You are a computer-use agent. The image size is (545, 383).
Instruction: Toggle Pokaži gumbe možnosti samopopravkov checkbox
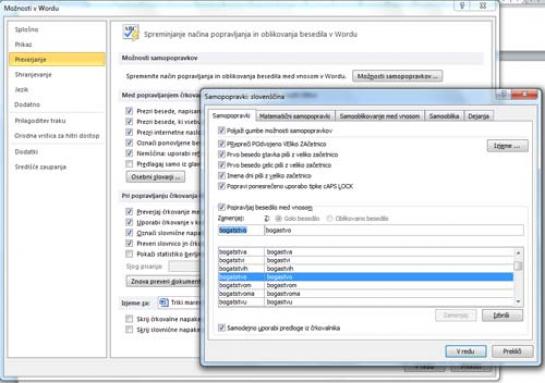pyautogui.click(x=221, y=131)
